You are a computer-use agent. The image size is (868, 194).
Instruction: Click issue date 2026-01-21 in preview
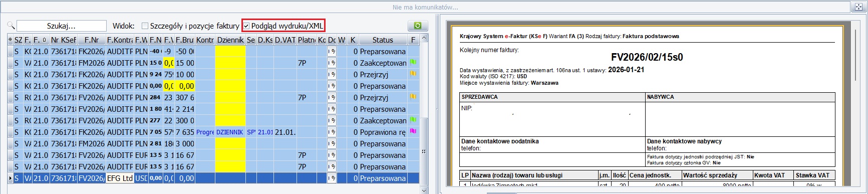click(x=626, y=70)
